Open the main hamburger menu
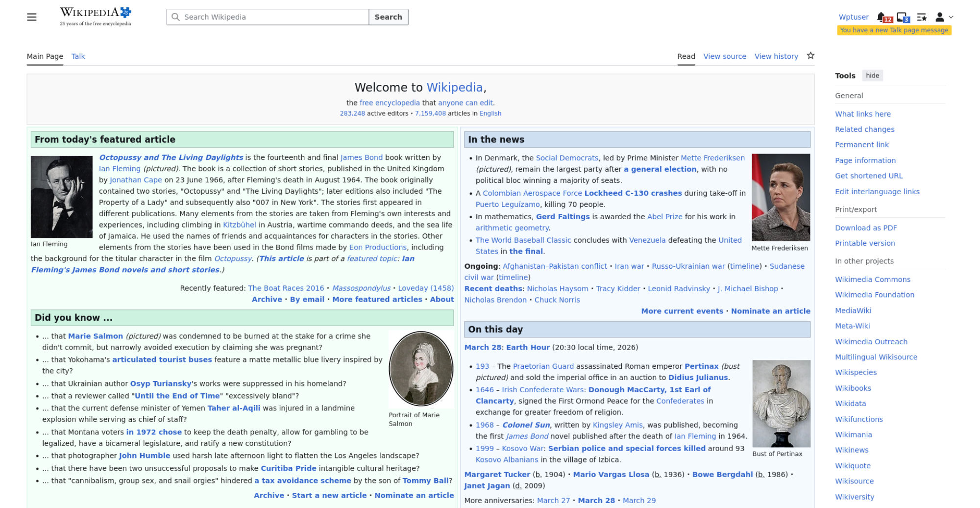980x508 pixels. point(32,17)
